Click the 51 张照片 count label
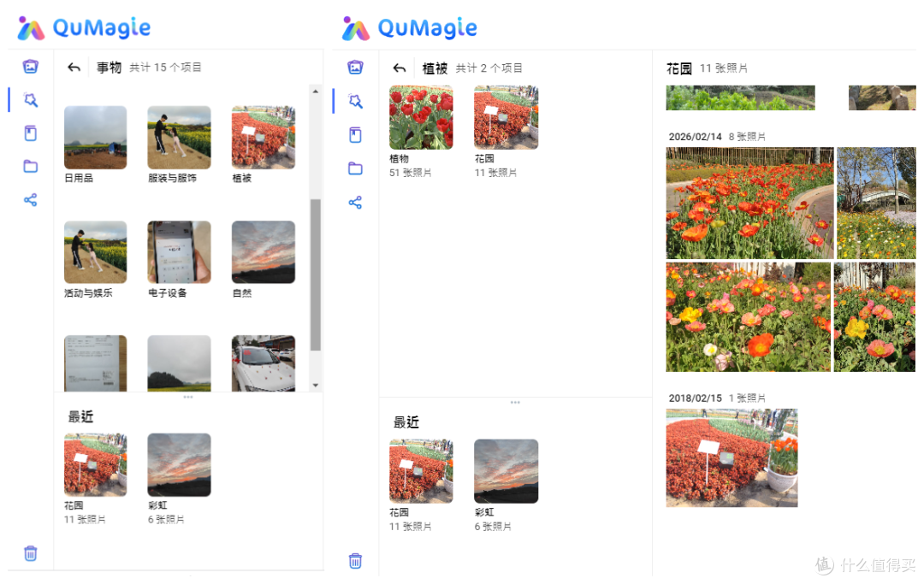 pos(410,173)
